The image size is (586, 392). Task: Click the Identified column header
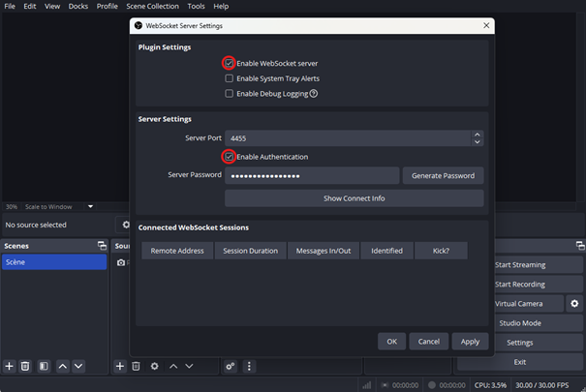[386, 251]
